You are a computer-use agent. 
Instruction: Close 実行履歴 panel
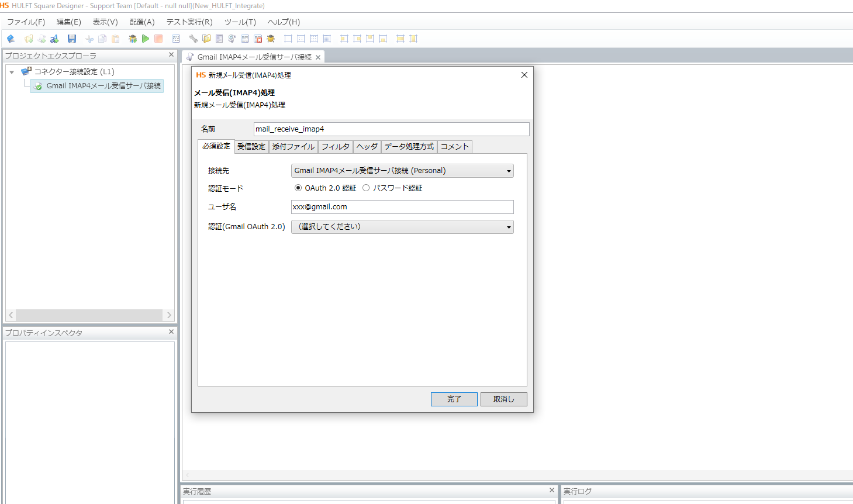coord(551,490)
